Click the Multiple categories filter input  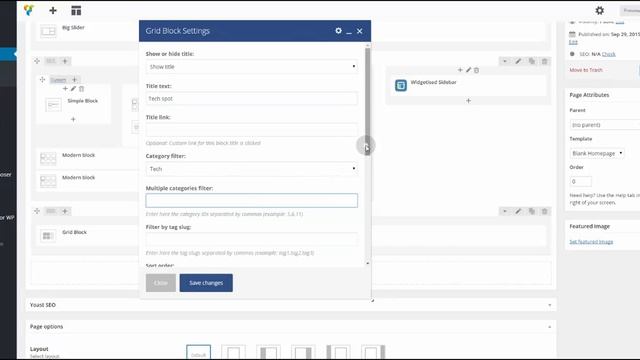[251, 200]
